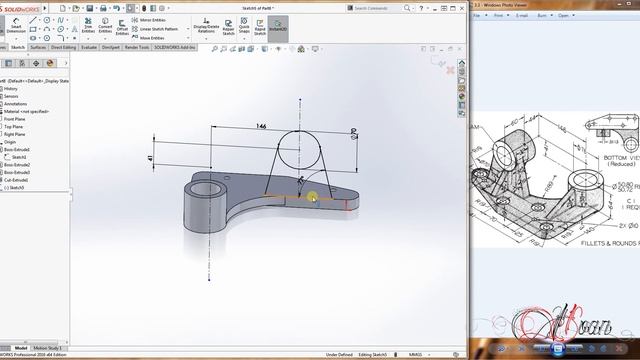Image resolution: width=640 pixels, height=360 pixels.
Task: Switch to the Surfaces tab
Action: coord(38,47)
